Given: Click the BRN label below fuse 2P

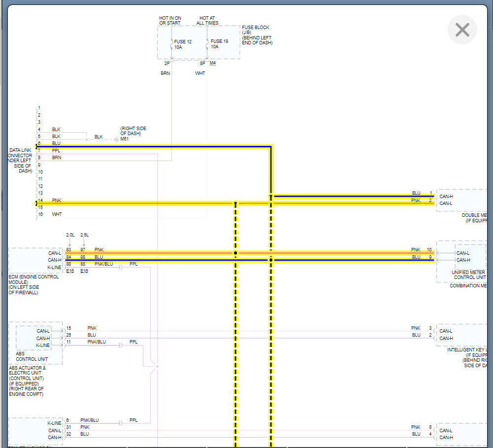Looking at the screenshot, I should click(165, 73).
